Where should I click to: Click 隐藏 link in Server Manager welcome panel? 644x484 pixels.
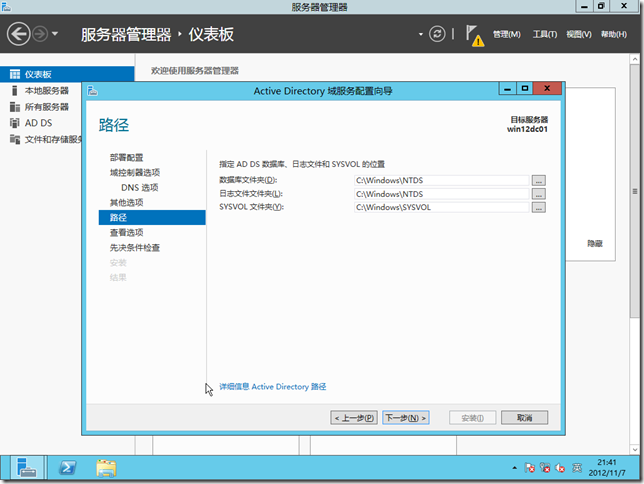click(x=595, y=244)
